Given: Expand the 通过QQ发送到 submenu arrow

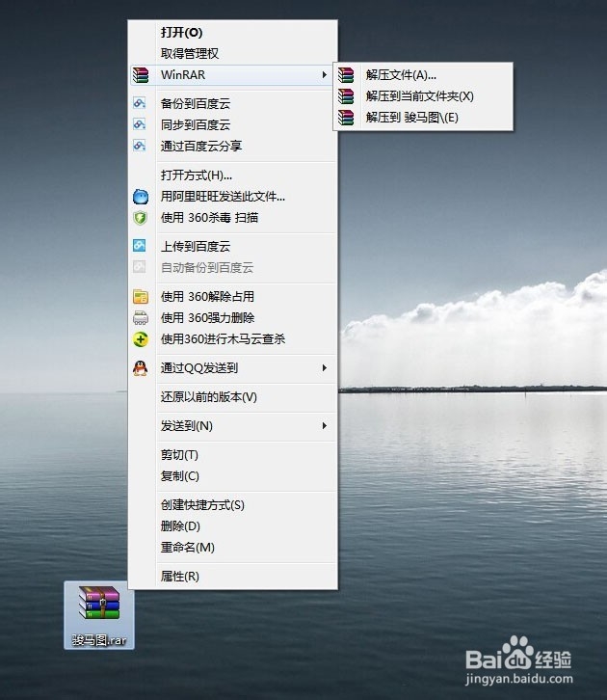Looking at the screenshot, I should tap(325, 368).
